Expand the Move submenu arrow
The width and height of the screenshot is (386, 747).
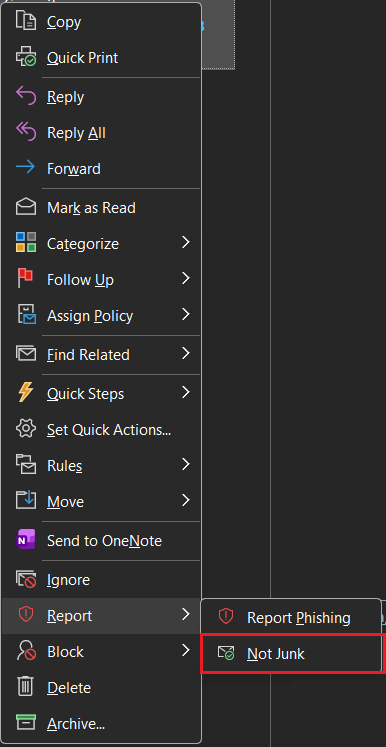click(186, 501)
